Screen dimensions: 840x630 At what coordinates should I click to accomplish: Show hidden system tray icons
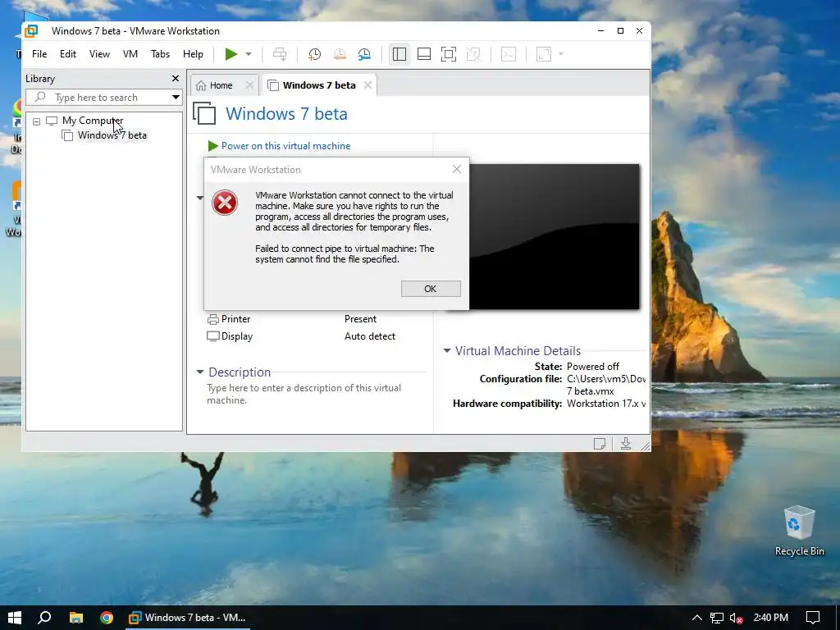coord(697,618)
